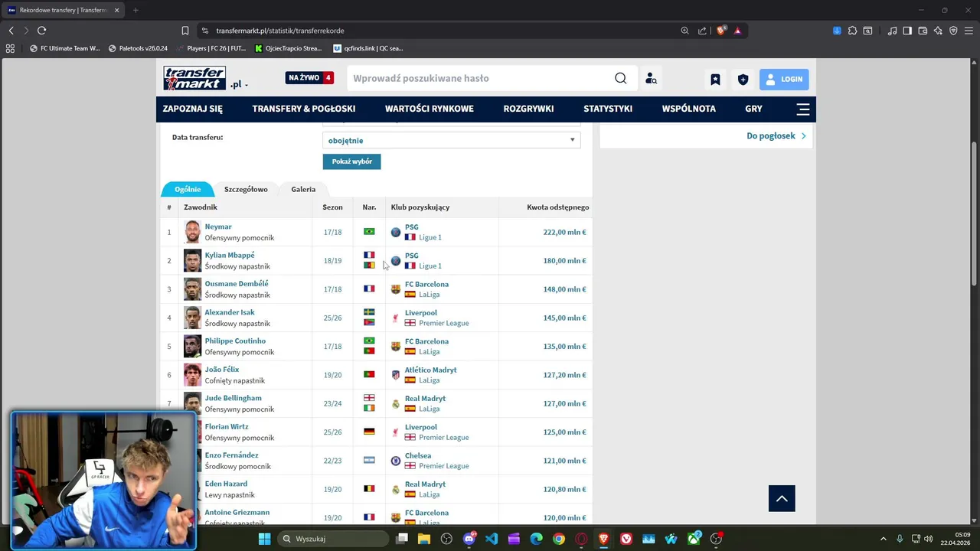Screen dimensions: 980x551
Task: Open File Explorer from taskbar
Action: [424, 539]
